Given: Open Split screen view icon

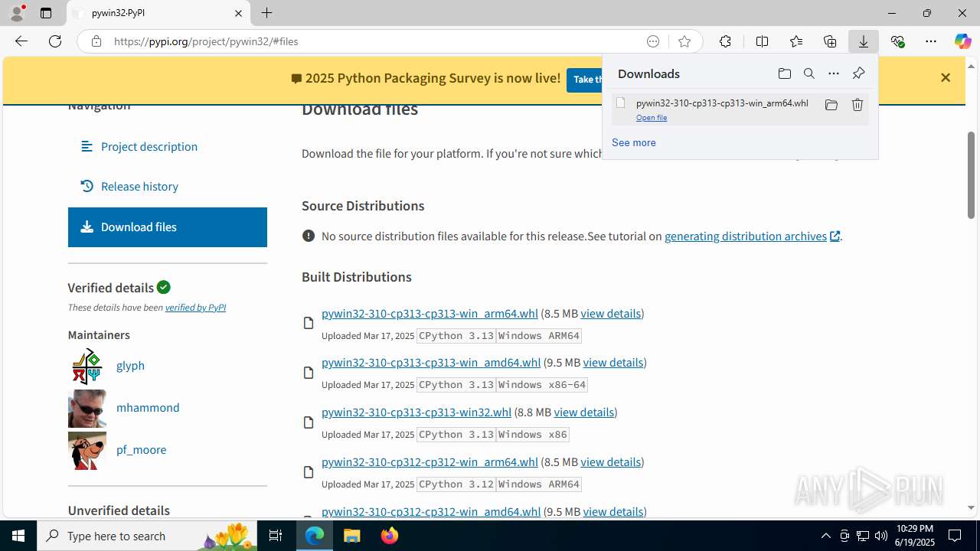Looking at the screenshot, I should pos(762,41).
